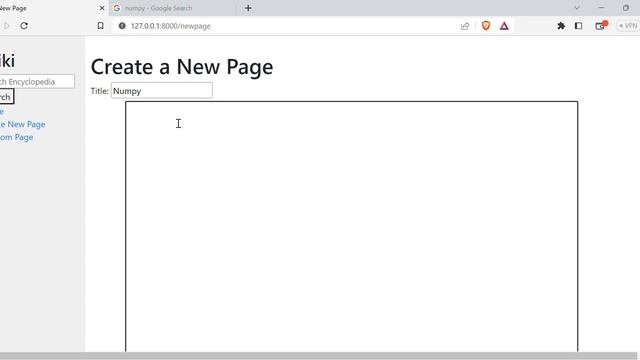Click the forward navigation arrow
Screen dimensions: 640x360
coord(7,26)
